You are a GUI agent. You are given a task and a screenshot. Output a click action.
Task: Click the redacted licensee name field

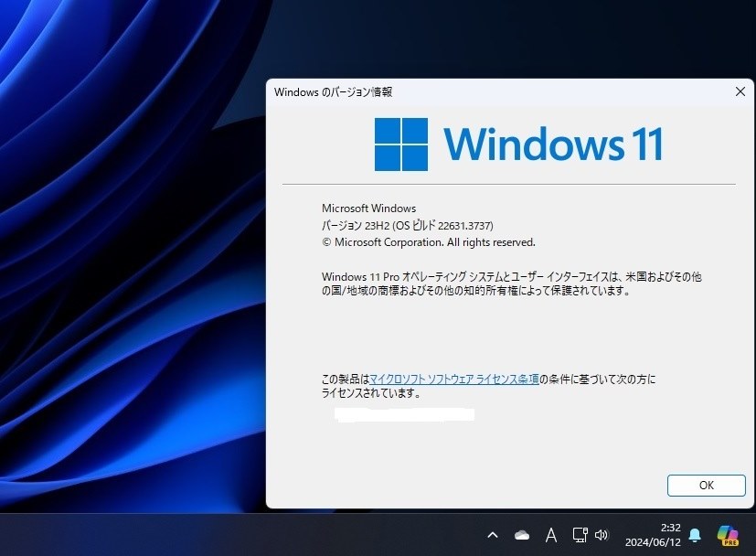pos(405,414)
